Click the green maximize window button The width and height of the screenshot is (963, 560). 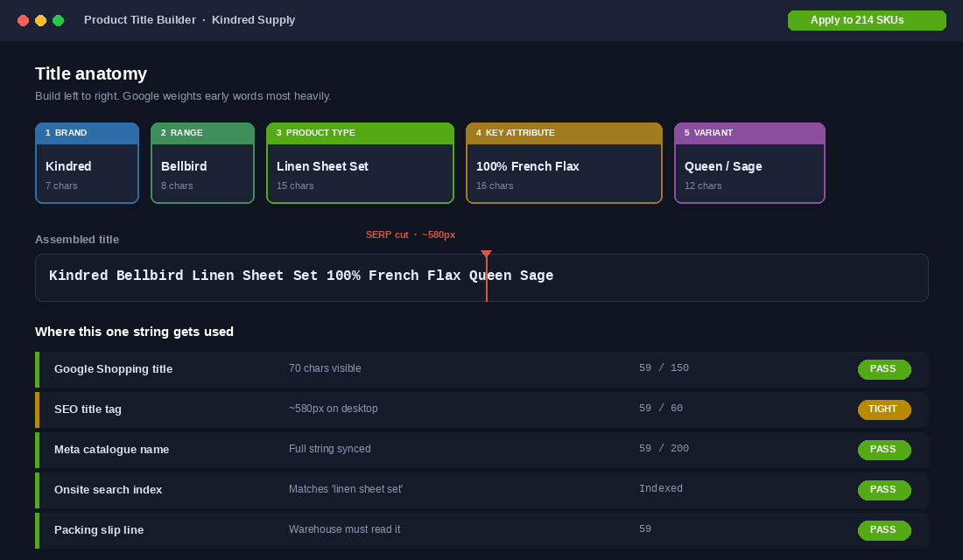coord(59,21)
